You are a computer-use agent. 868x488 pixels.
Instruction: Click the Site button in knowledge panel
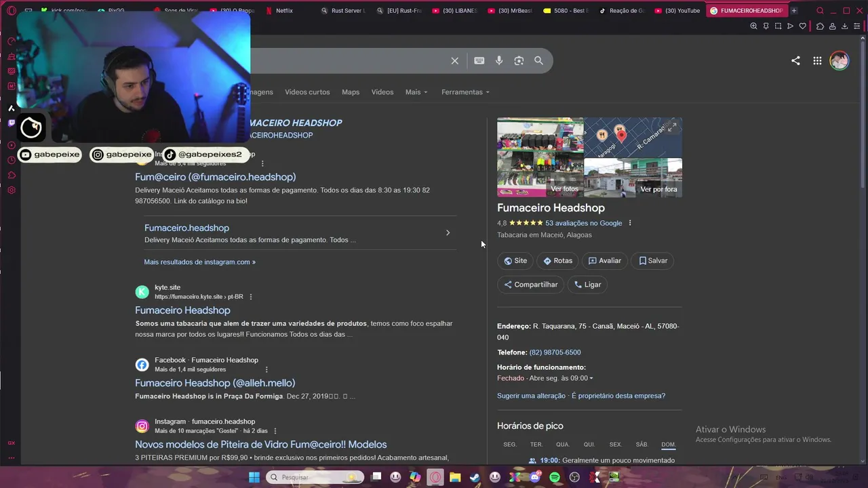[x=515, y=260]
